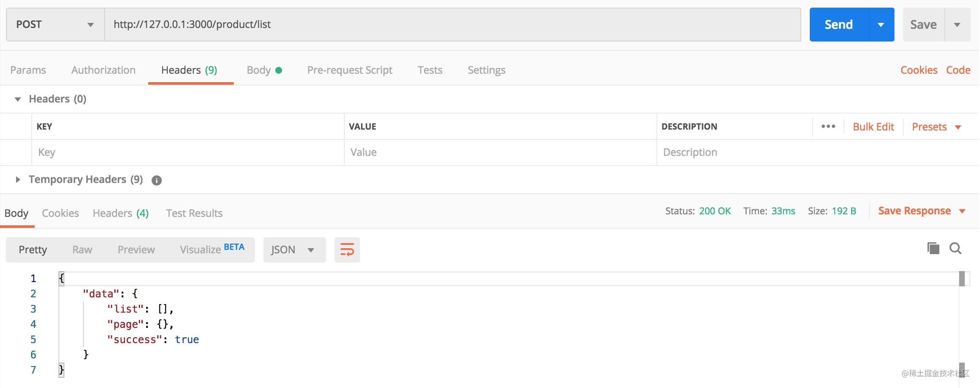Screen dimensions: 980x388
Task: Open the Save Response dropdown
Action: click(922, 211)
